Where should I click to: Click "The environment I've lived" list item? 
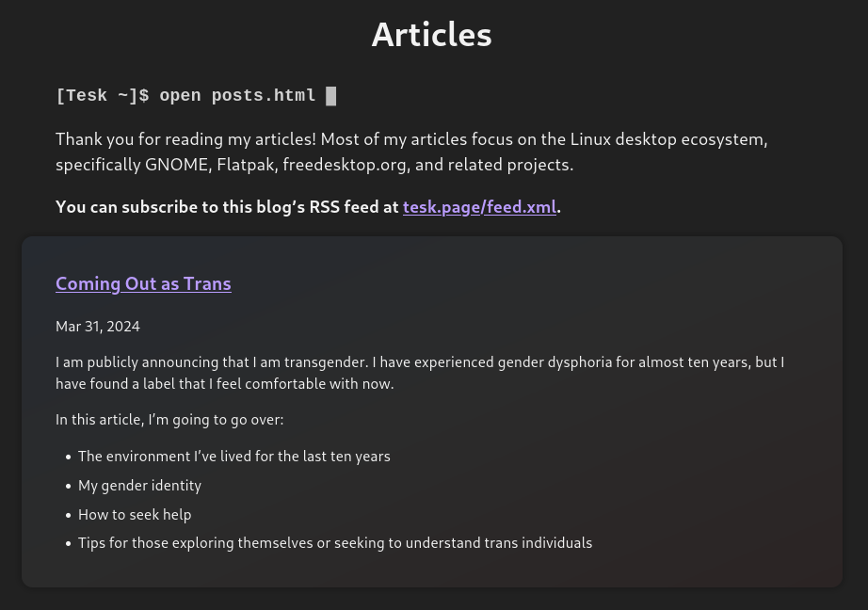point(233,457)
